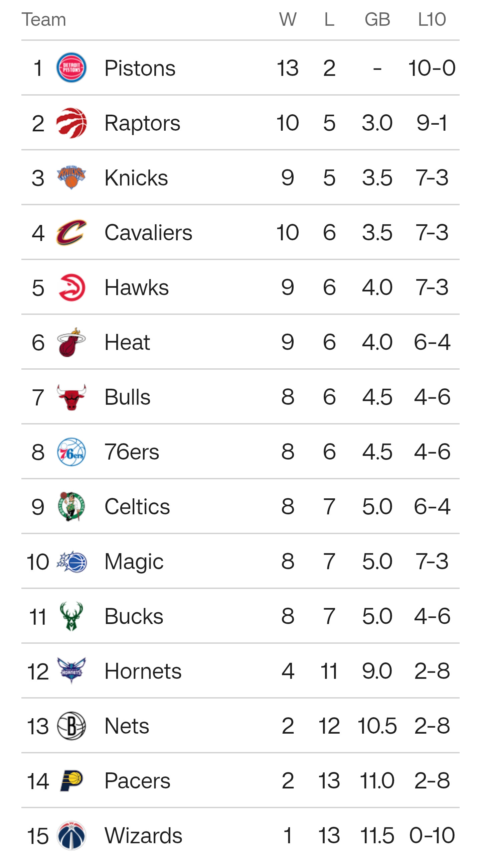Select the Team column header

point(44,19)
